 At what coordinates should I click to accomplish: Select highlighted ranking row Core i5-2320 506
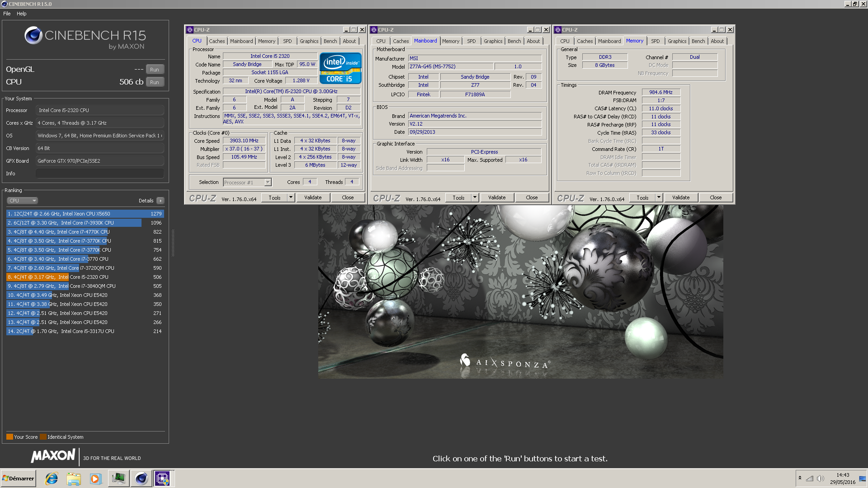pyautogui.click(x=85, y=277)
